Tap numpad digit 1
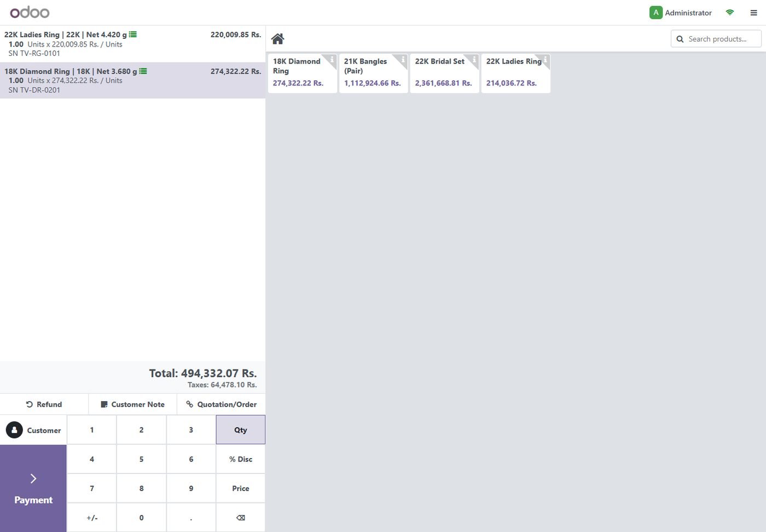 tap(92, 430)
